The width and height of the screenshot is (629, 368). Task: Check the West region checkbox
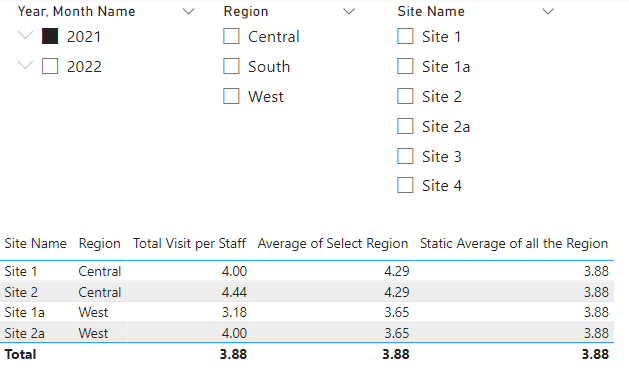pos(231,96)
